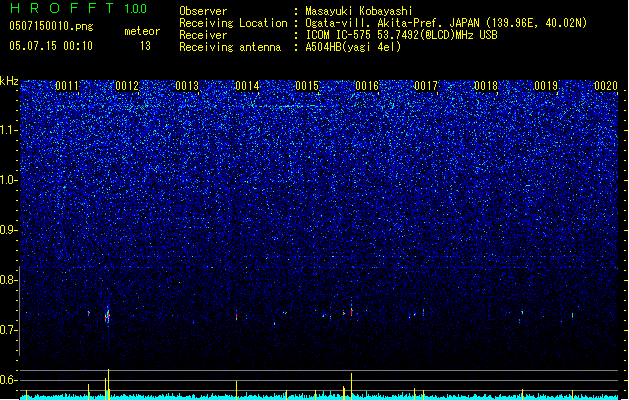Image resolution: width=629 pixels, height=400 pixels.
Task: Select observer name Masayuki Kobayashi
Action: pyautogui.click(x=359, y=11)
